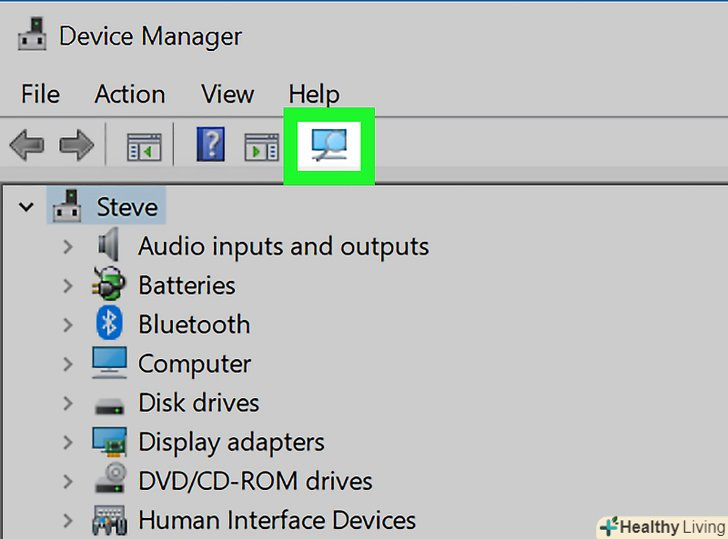Expand the Batteries category
This screenshot has height=539, width=728.
(x=68, y=286)
